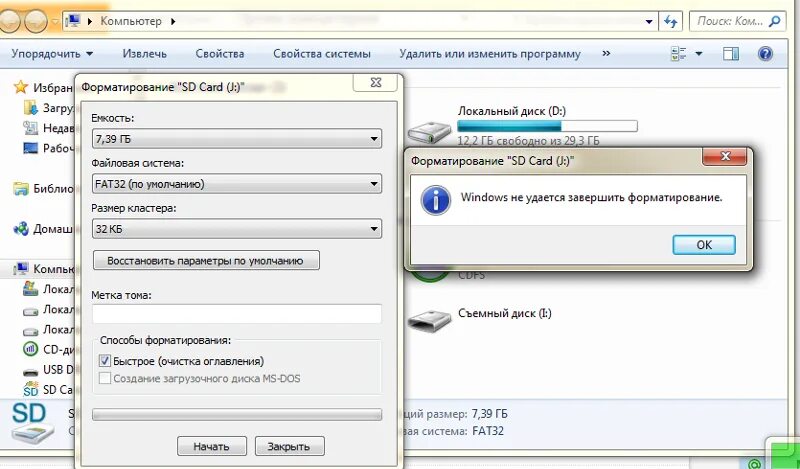This screenshot has width=800, height=469.
Task: Click the Избранное star icon in sidebar
Action: tap(20, 87)
